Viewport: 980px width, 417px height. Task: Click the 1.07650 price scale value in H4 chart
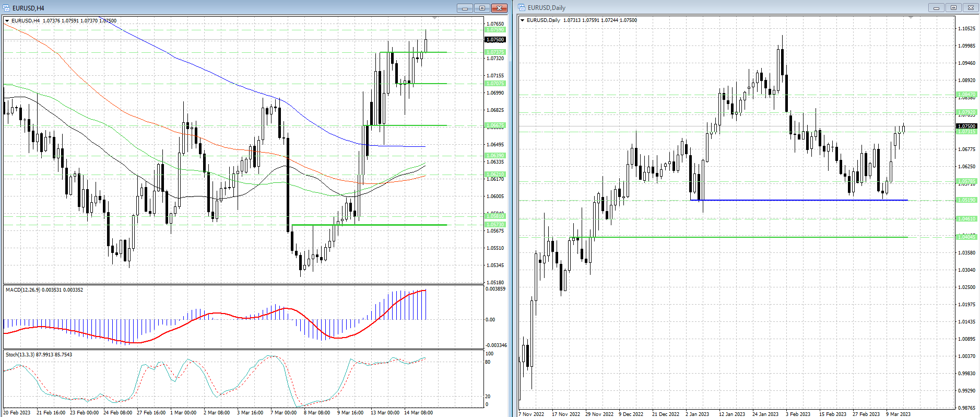pyautogui.click(x=495, y=24)
